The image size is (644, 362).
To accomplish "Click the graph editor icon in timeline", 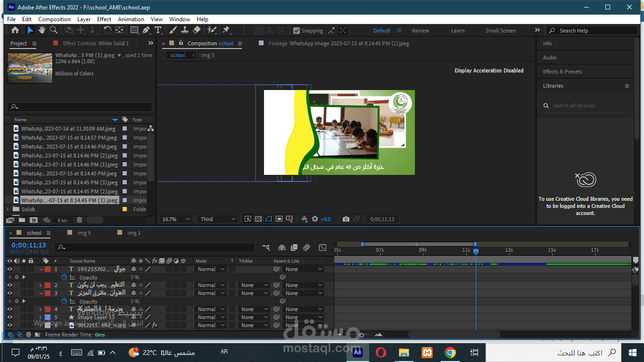I will (322, 247).
